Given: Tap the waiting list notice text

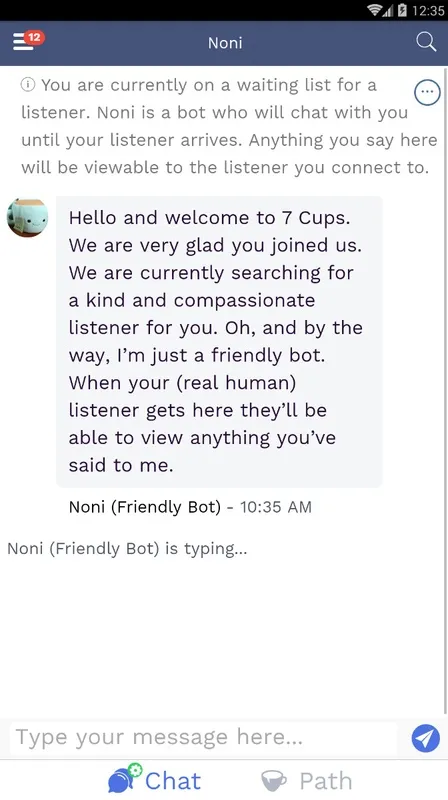Looking at the screenshot, I should [229, 126].
